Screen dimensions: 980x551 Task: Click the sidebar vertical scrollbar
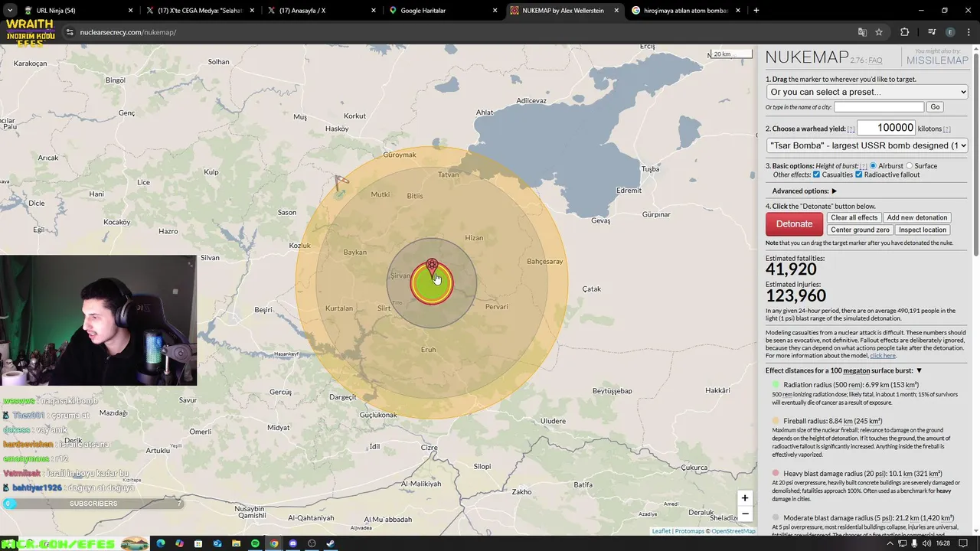tap(975, 153)
